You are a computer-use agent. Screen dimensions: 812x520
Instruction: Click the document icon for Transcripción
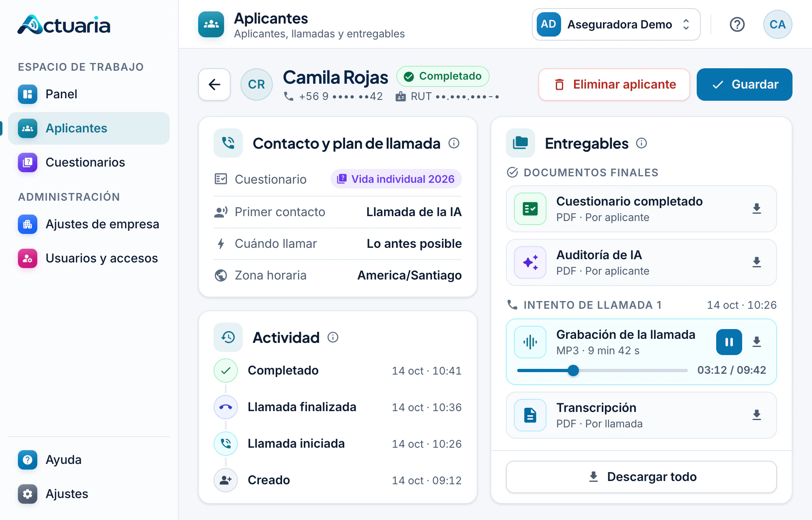tap(530, 415)
